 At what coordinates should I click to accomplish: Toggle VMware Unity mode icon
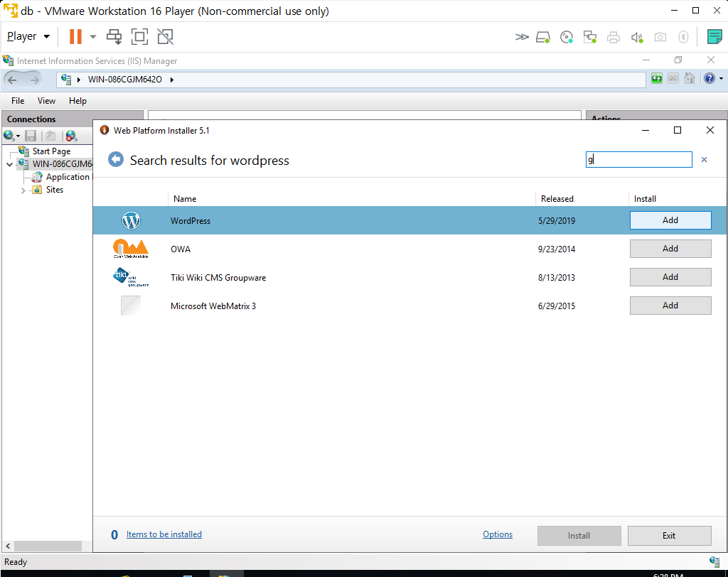pos(165,36)
